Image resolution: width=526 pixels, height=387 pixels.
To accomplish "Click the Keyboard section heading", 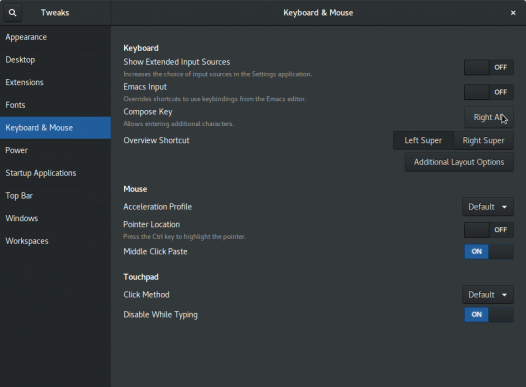I will (141, 48).
